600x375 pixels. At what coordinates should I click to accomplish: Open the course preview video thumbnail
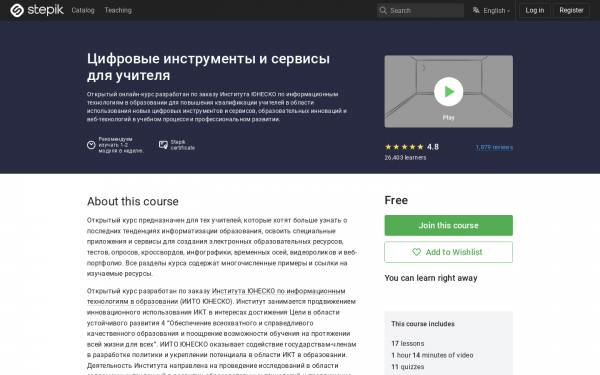click(448, 91)
